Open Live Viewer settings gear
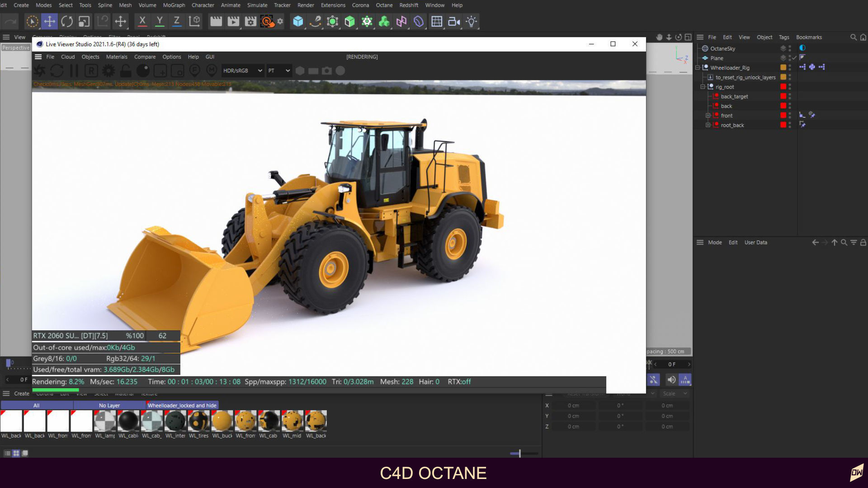Screen dimensions: 868x488 tap(108, 70)
